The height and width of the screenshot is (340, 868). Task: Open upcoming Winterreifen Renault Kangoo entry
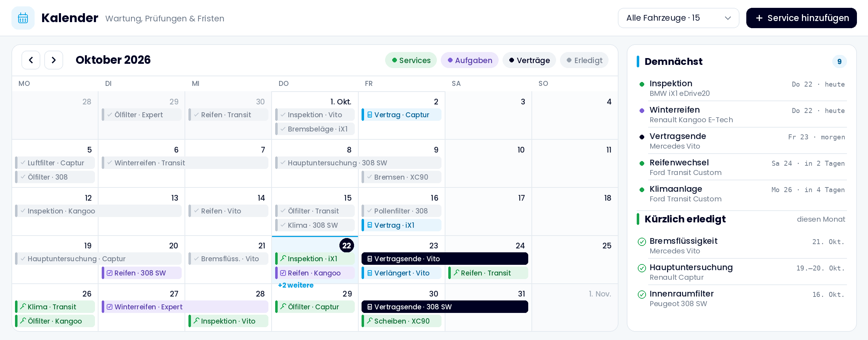click(x=742, y=114)
